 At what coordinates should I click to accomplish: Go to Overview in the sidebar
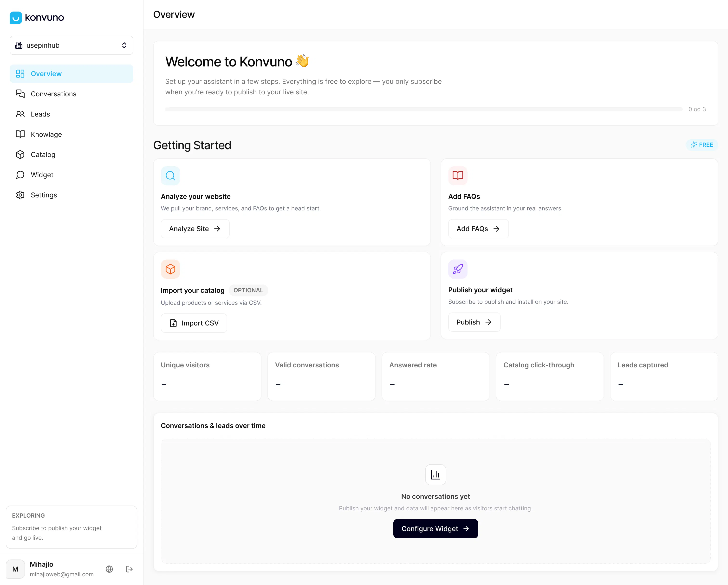(x=71, y=74)
